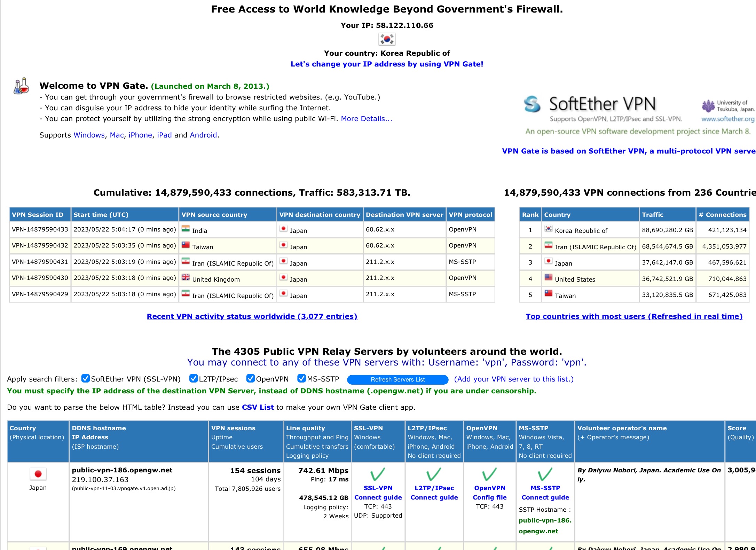Viewport: 756px width, 550px height.
Task: Click the '742.61 Mbps' line quality value
Action: pyautogui.click(x=323, y=471)
